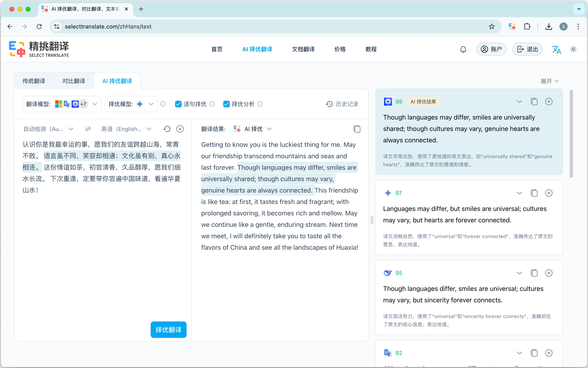Click the panel divider drag handle
This screenshot has width=588, height=368.
(x=372, y=220)
